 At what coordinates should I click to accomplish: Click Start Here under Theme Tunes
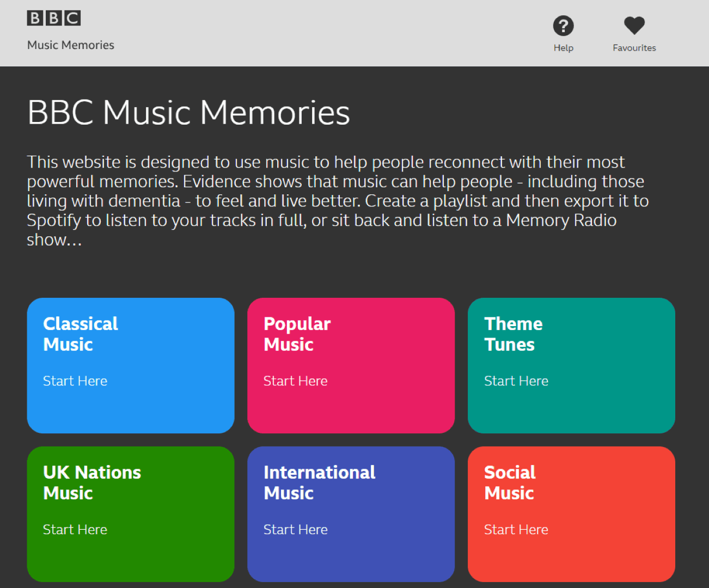pyautogui.click(x=516, y=381)
